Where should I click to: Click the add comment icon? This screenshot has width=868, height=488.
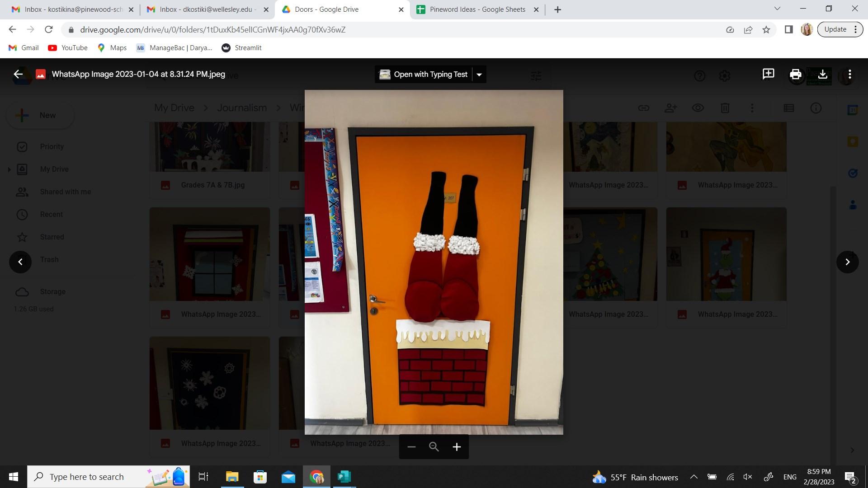pyautogui.click(x=768, y=74)
